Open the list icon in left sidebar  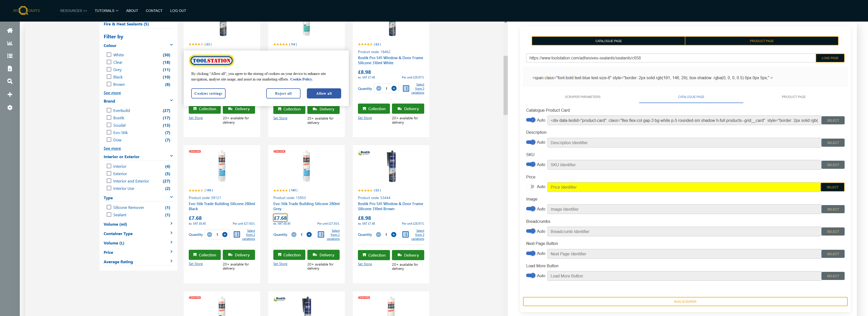coord(10,56)
